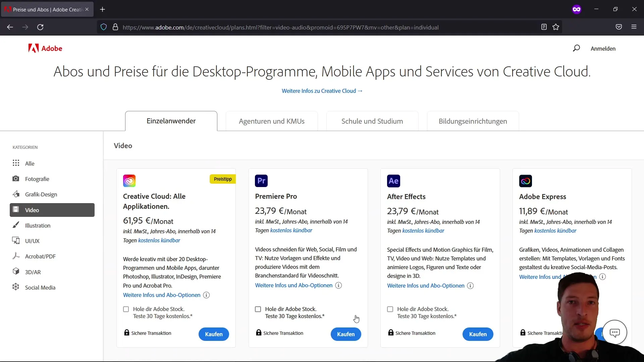
Task: Click Adobe Express price 11,89 €/Monat
Action: point(543,212)
